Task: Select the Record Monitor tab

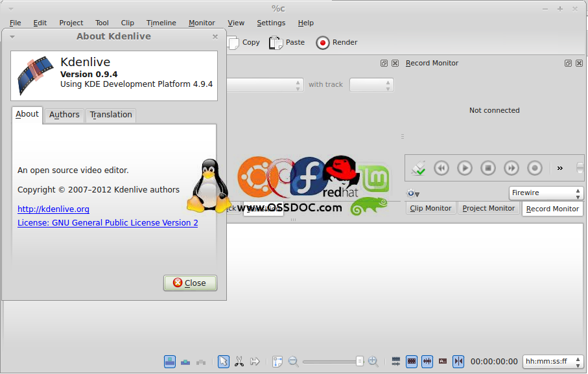Action: (552, 209)
